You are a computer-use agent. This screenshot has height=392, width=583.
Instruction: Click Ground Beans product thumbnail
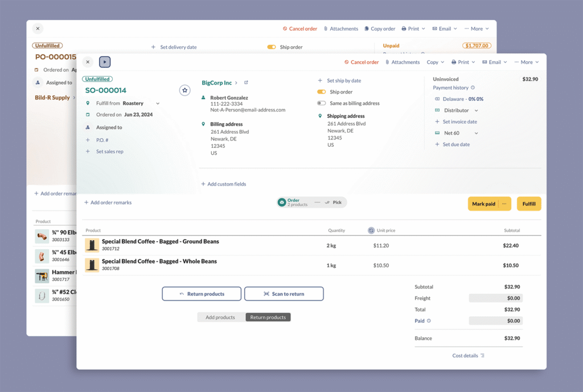coord(92,245)
